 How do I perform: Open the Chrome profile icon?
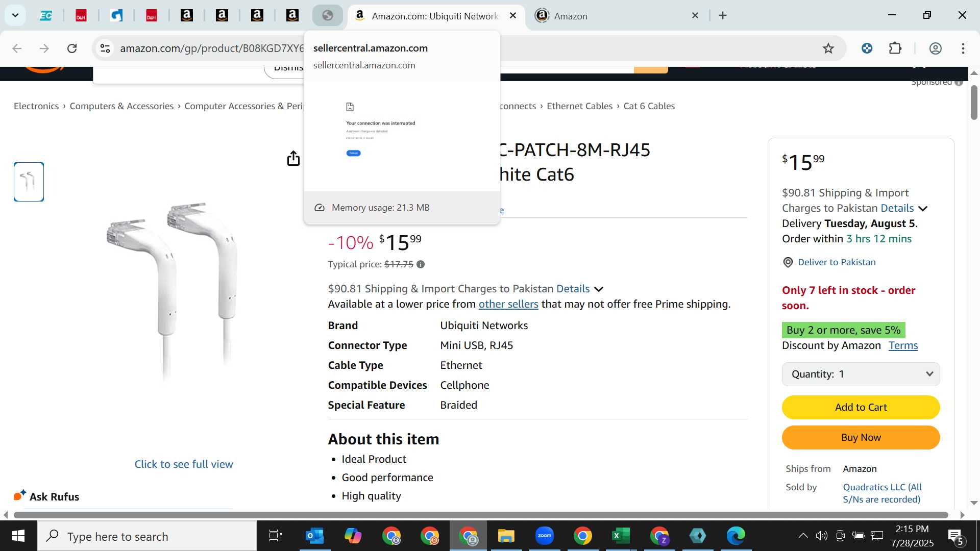935,48
